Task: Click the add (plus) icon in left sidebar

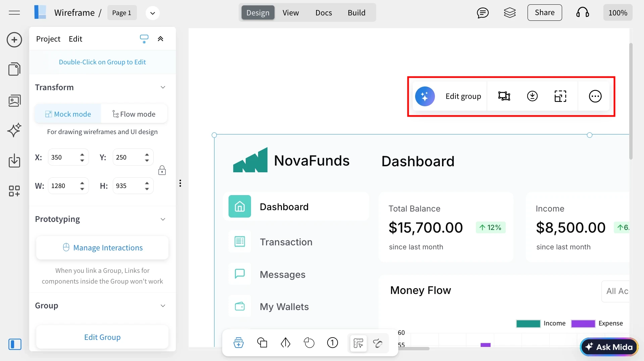Action: [x=14, y=40]
